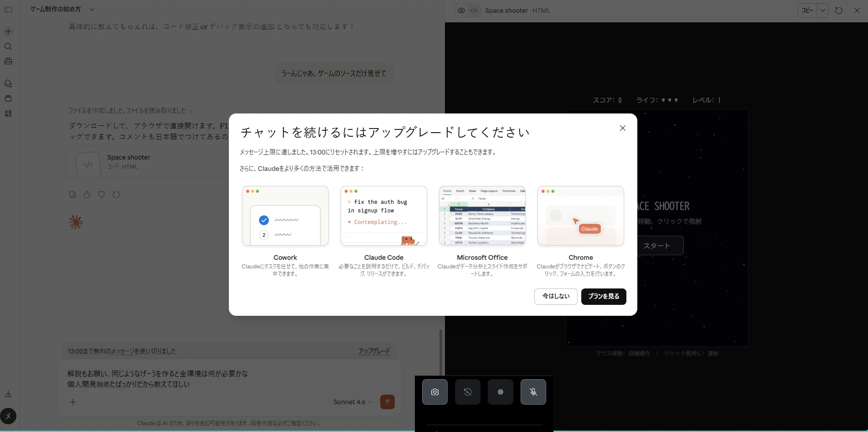Copy the assistant reply with the copy icon
Screen dimensions: 868x432
click(72, 195)
